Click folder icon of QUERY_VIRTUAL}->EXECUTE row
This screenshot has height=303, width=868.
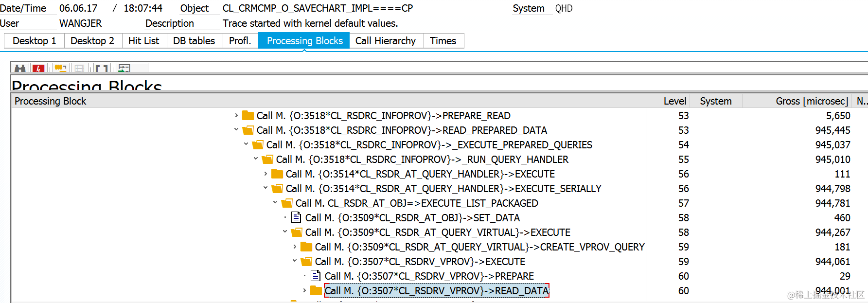click(297, 232)
